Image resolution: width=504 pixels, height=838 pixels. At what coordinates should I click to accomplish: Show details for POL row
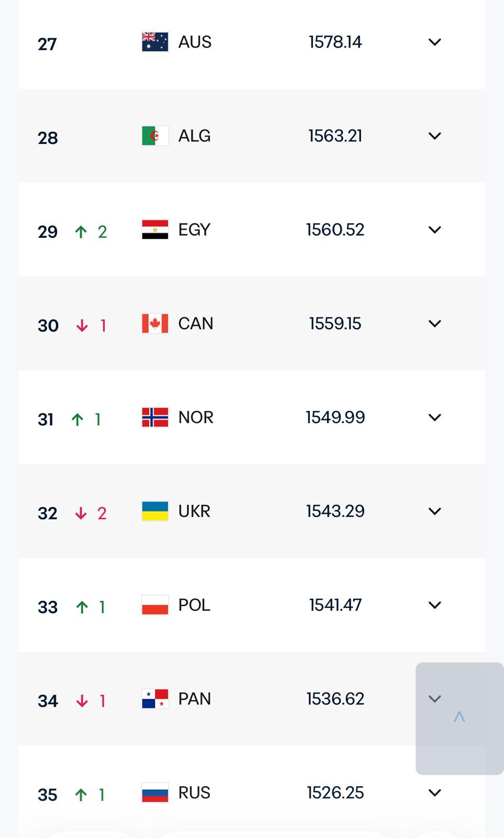(434, 605)
